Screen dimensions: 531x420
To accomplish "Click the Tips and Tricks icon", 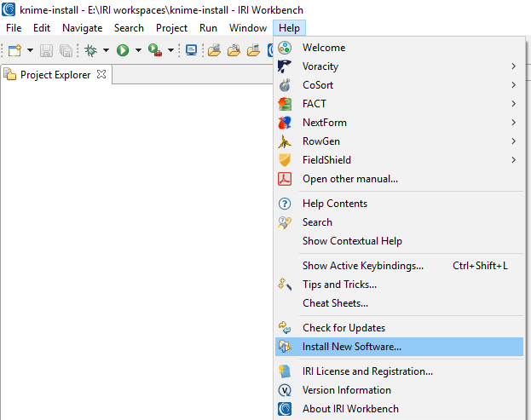I will click(285, 285).
